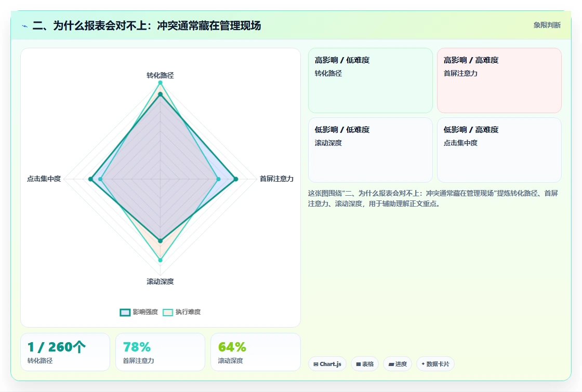Click 首屏注意力 label under 78%

click(x=138, y=360)
